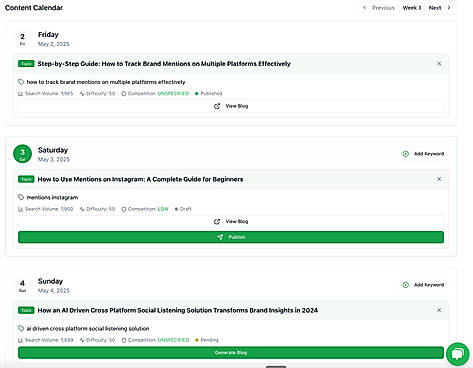The width and height of the screenshot is (473, 368).
Task: Select the green day 3 Saturday circle
Action: click(x=22, y=154)
